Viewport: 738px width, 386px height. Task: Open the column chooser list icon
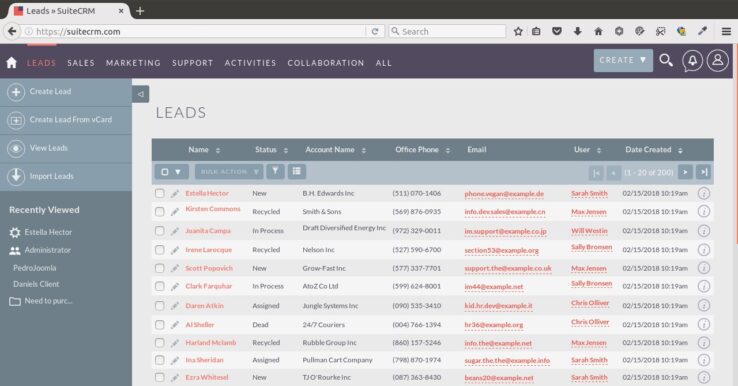(297, 171)
